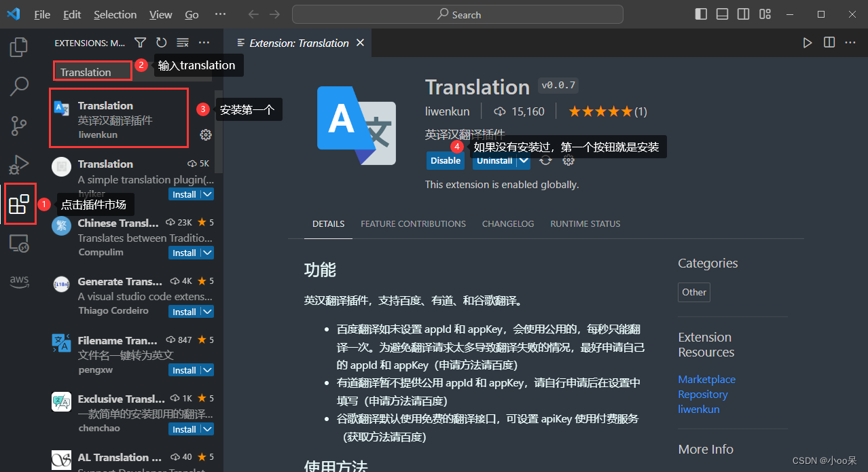The width and height of the screenshot is (868, 472).
Task: Split the editor to the right
Action: (x=829, y=43)
